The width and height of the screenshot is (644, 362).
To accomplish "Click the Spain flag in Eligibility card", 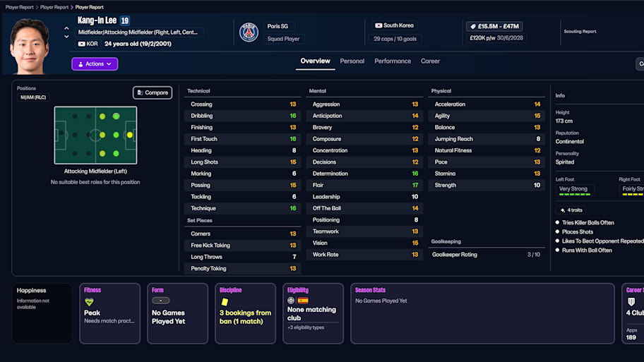I will coord(303,301).
